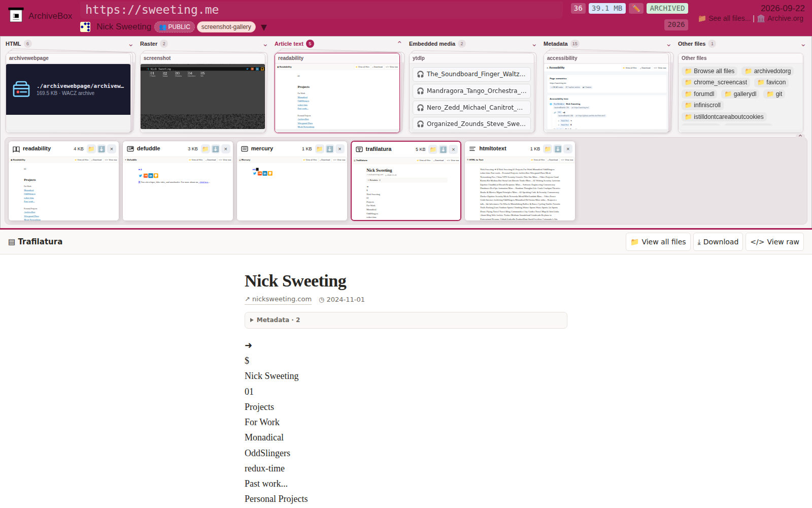Image resolution: width=812 pixels, height=508 pixels.
Task: Click the View all files button
Action: click(x=658, y=242)
